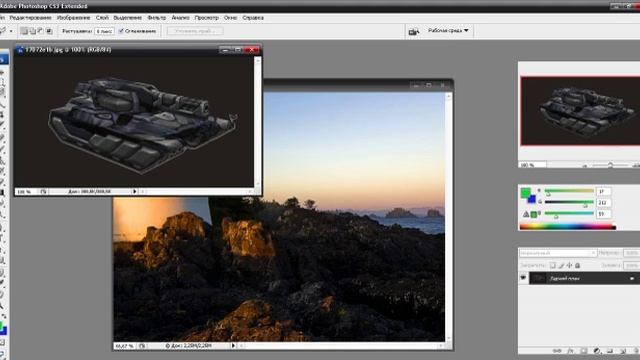Click the add layer mask icon

pyautogui.click(x=584, y=351)
